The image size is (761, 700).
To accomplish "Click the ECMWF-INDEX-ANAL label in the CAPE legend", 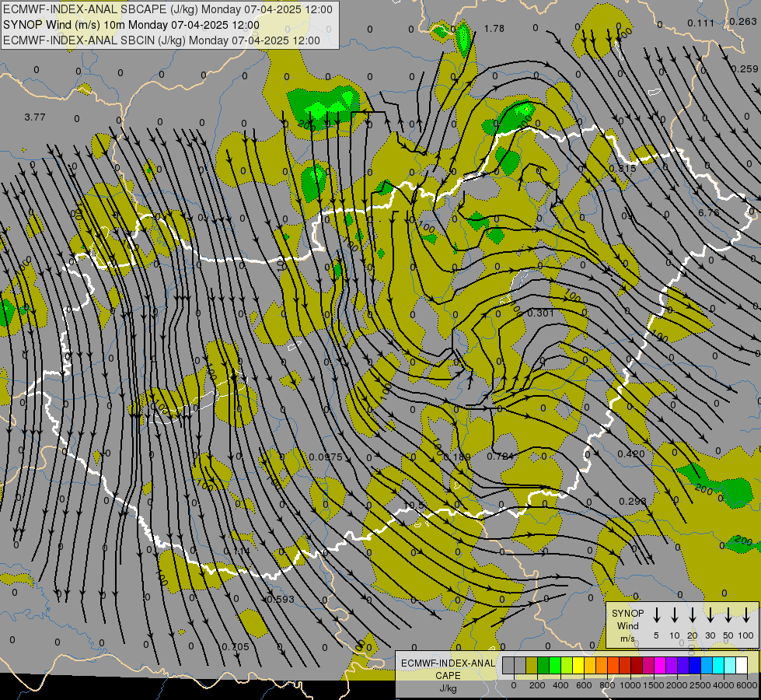I will click(448, 663).
